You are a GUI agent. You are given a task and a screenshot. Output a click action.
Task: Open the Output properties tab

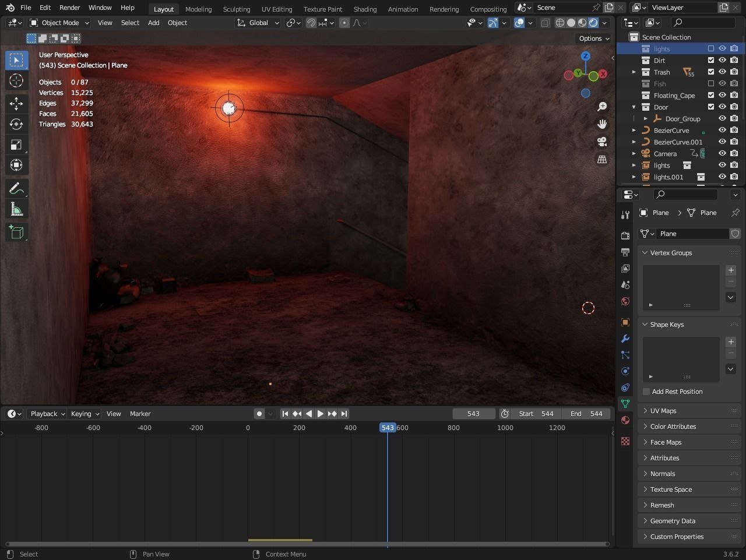click(625, 252)
